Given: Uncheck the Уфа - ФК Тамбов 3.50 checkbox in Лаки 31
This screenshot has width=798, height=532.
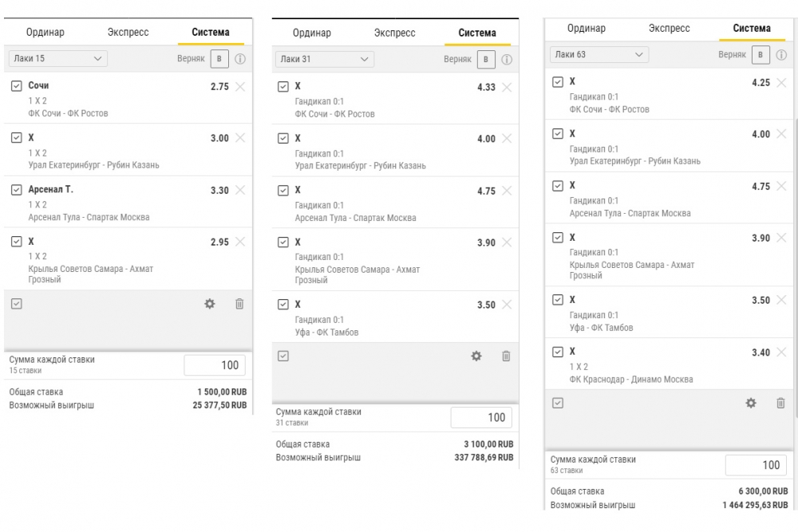Looking at the screenshot, I should (283, 305).
